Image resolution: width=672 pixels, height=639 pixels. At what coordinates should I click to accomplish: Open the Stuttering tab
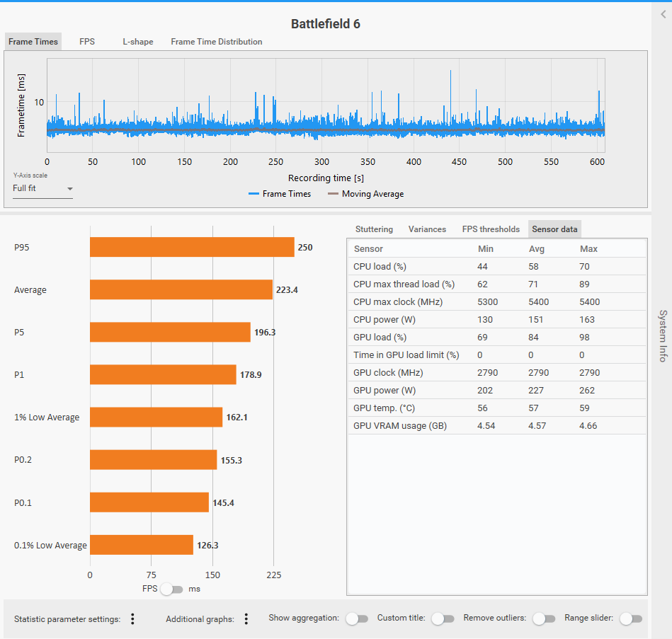pyautogui.click(x=374, y=229)
